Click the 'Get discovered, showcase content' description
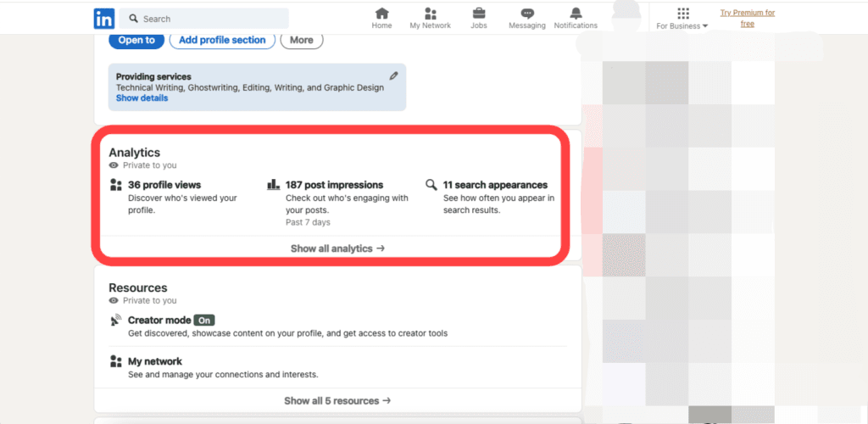 [x=288, y=333]
